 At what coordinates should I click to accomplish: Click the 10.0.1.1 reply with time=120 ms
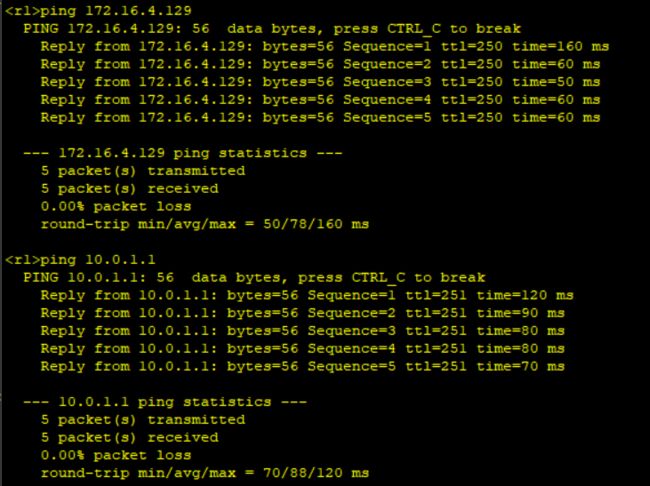(307, 295)
